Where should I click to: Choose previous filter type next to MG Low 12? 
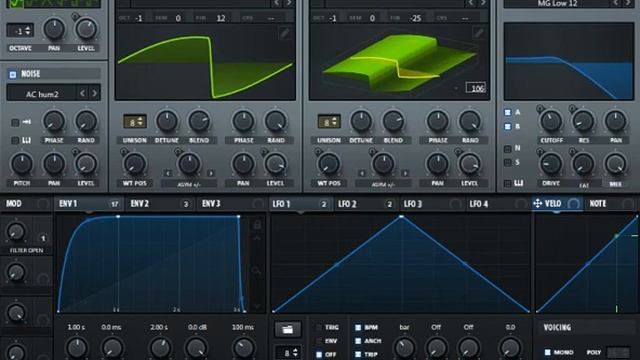point(616,3)
